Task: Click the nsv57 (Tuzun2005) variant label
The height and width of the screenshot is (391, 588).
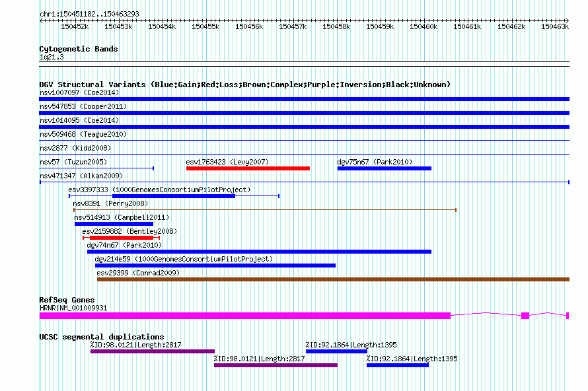Action: (x=73, y=162)
